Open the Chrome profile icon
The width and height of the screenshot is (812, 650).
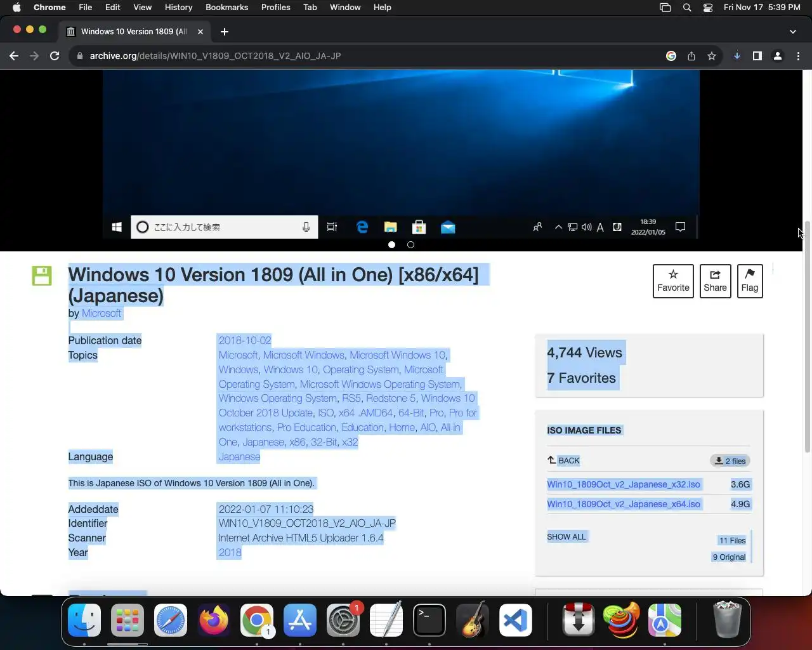click(x=778, y=56)
